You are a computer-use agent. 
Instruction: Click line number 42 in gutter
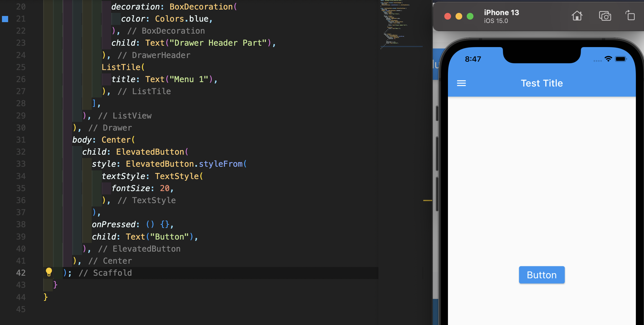[x=21, y=273]
